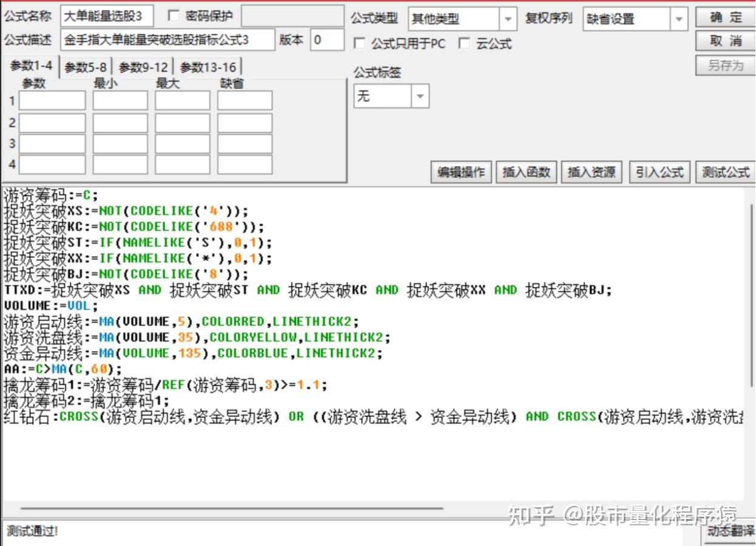This screenshot has height=546, width=756.
Task: Click row 4 参数 name field
Action: [52, 164]
